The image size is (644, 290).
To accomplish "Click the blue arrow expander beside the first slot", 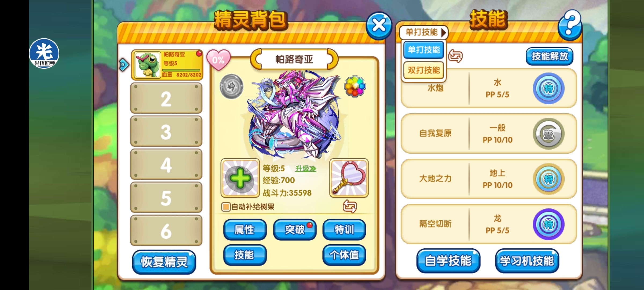I will point(124,65).
